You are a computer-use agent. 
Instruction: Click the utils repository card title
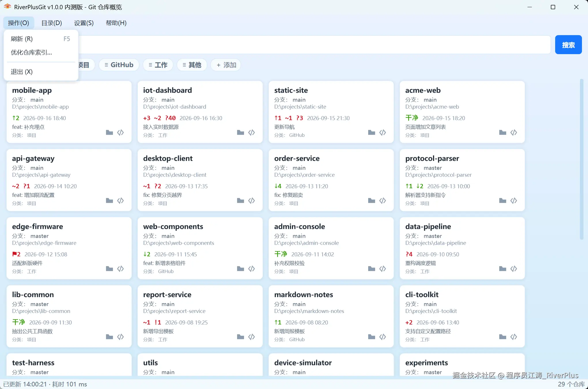(x=150, y=363)
